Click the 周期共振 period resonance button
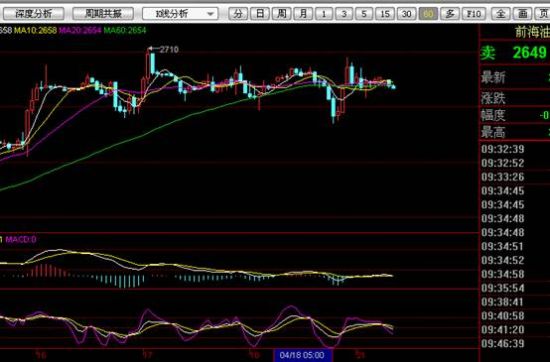Screen dimensions: 550x362 point(103,14)
